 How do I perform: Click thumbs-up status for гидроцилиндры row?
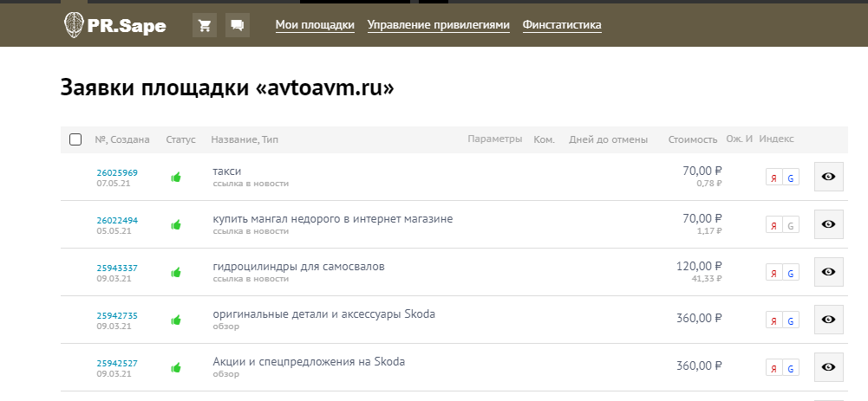(176, 272)
